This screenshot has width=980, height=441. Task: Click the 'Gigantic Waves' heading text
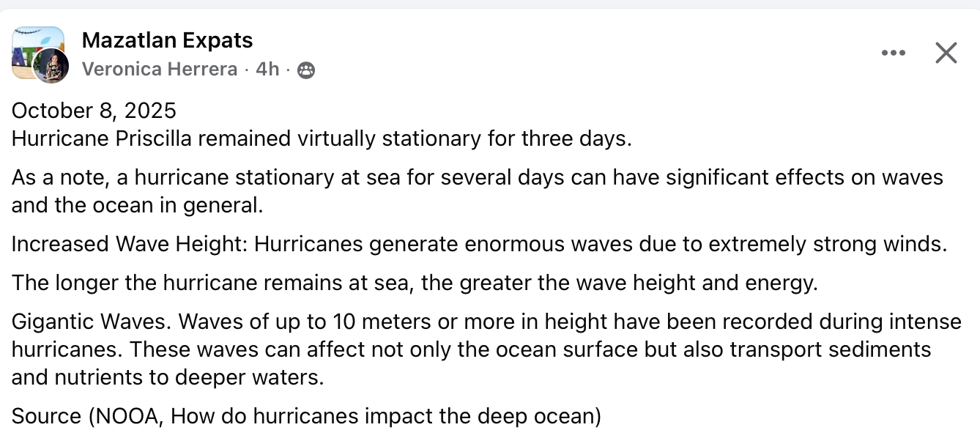tap(91, 322)
